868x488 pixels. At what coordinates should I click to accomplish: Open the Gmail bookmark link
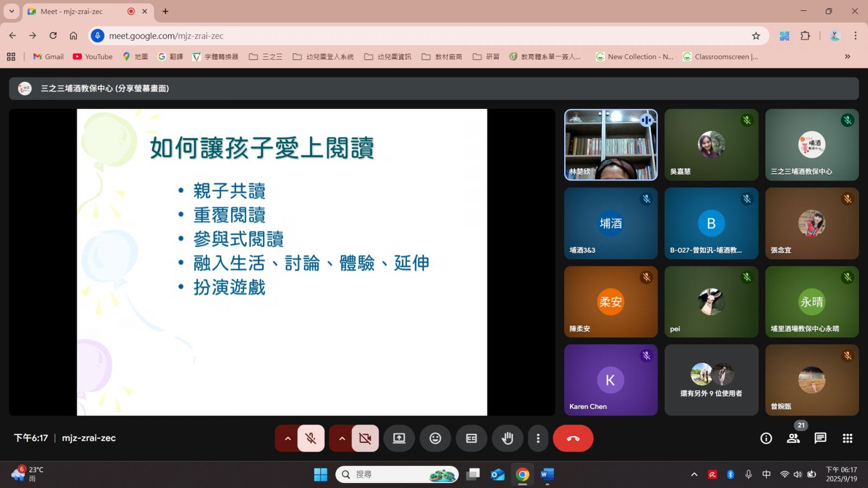click(48, 56)
